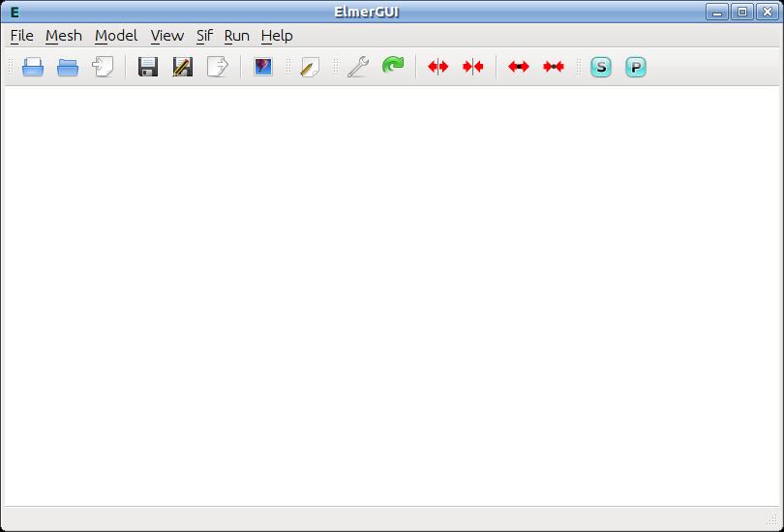Click the status bar resize grip
The height and width of the screenshot is (532, 784).
click(x=773, y=520)
